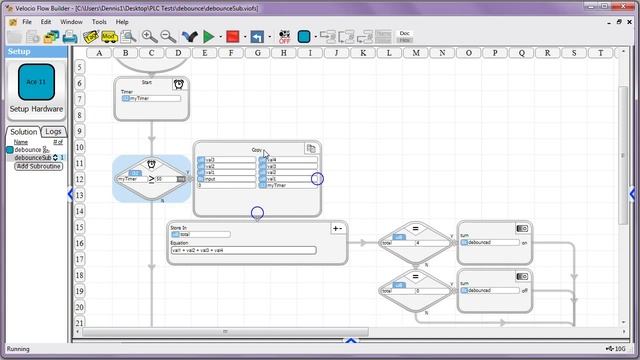Click the Store In total field
The image size is (640, 360).
[x=200, y=234]
